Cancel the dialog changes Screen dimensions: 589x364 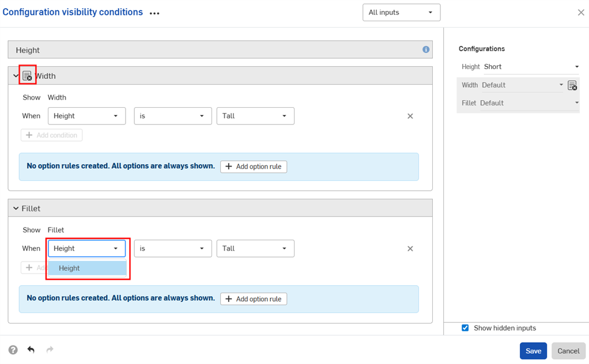point(568,351)
